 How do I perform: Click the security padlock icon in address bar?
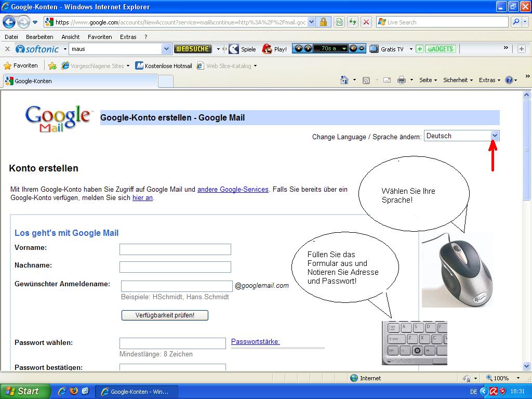click(x=323, y=22)
